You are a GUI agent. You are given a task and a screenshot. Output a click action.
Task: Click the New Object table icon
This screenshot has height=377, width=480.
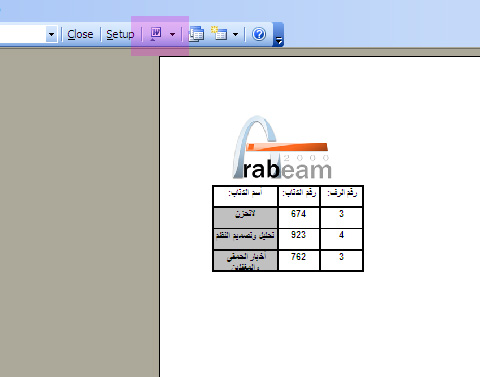coord(219,34)
